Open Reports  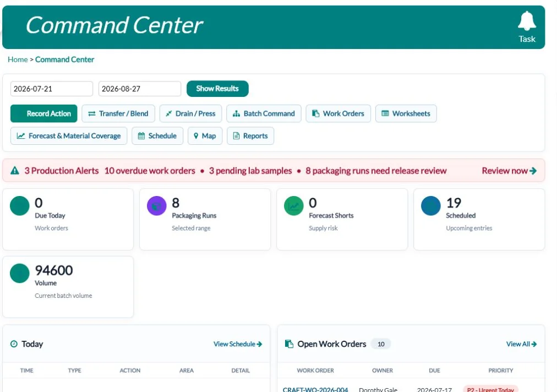[x=250, y=136]
